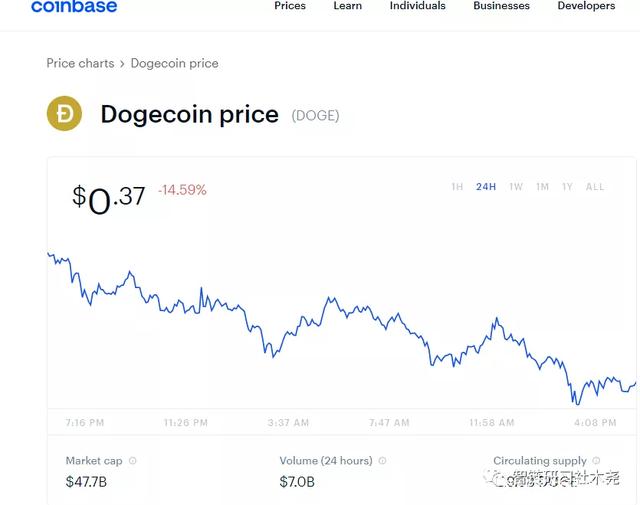Switch chart to 1M range
The height and width of the screenshot is (505, 640).
(542, 187)
